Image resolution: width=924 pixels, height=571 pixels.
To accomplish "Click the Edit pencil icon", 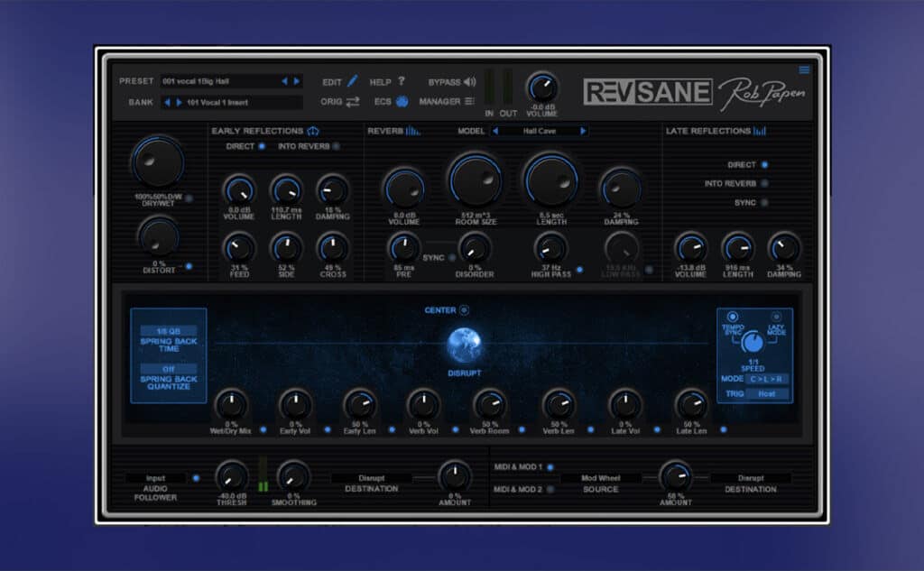I will pyautogui.click(x=353, y=81).
